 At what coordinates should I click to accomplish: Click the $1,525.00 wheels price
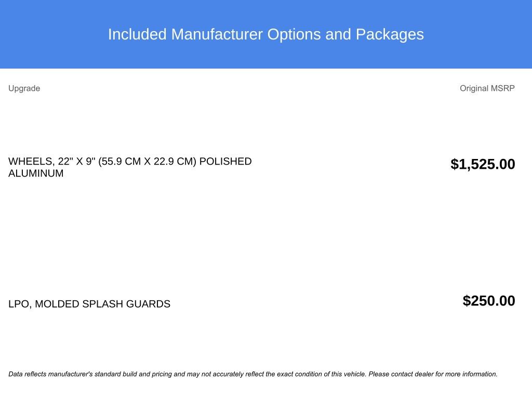click(483, 164)
